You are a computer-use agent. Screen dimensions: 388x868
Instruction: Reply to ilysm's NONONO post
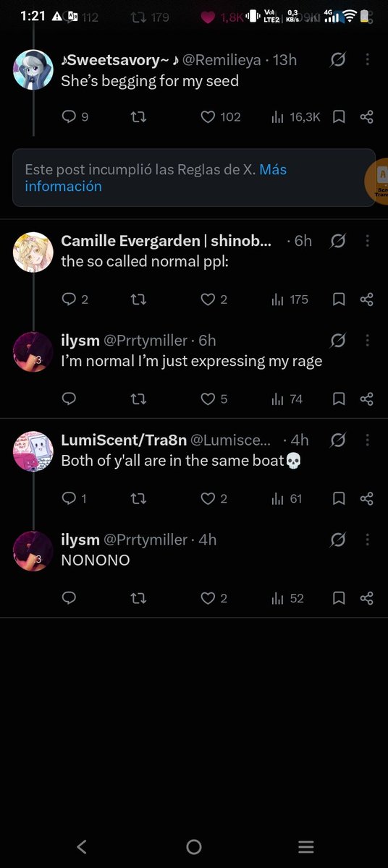[69, 598]
